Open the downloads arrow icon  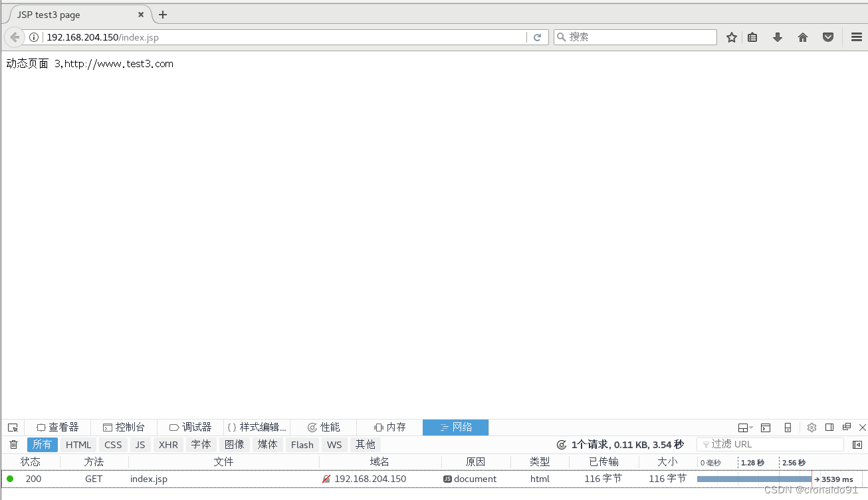pos(778,37)
